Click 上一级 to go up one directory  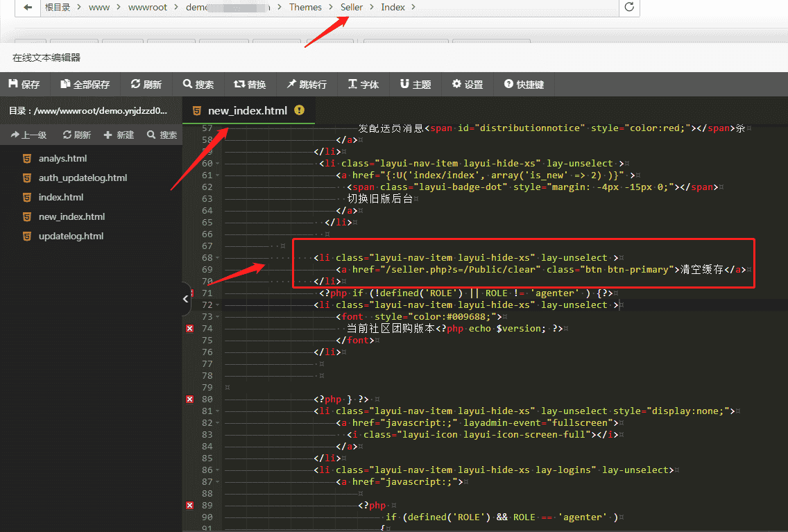[28, 135]
